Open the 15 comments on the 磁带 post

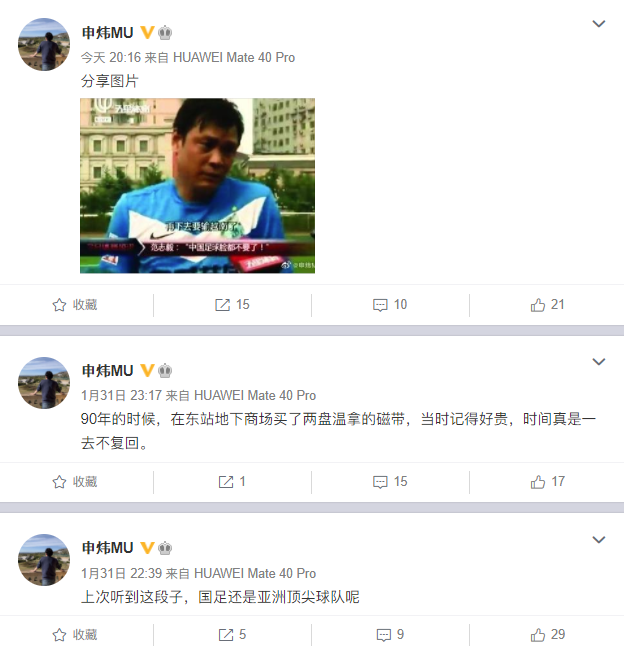click(x=390, y=482)
